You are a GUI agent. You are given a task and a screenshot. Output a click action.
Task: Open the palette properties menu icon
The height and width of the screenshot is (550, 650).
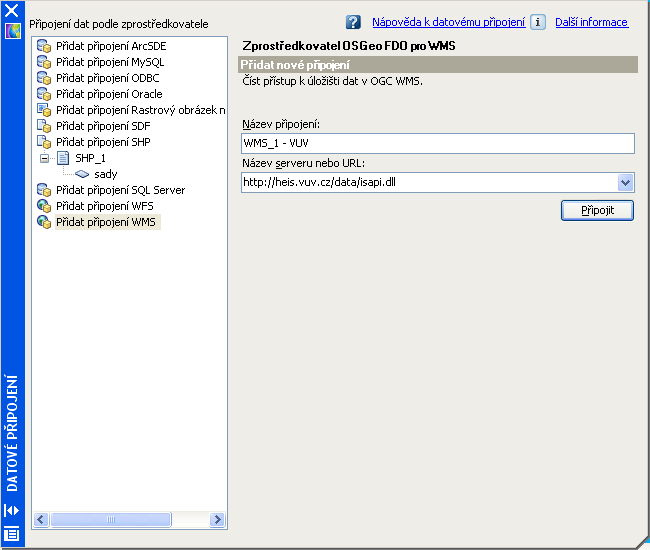pos(12,532)
